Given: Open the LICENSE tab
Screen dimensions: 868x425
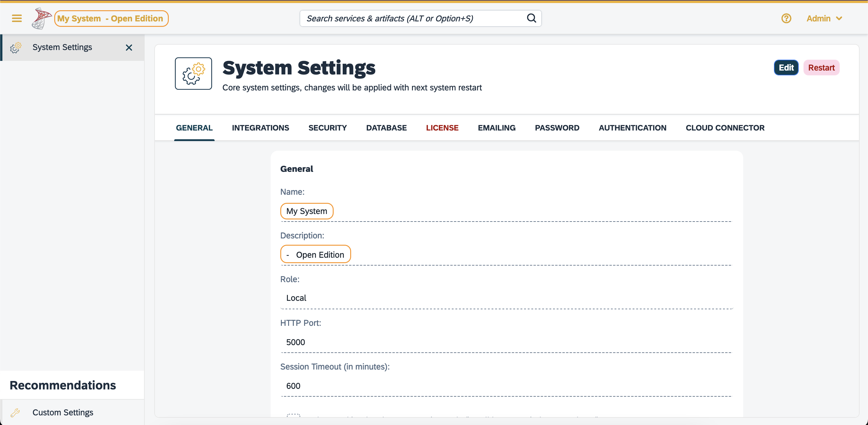Looking at the screenshot, I should [x=442, y=128].
